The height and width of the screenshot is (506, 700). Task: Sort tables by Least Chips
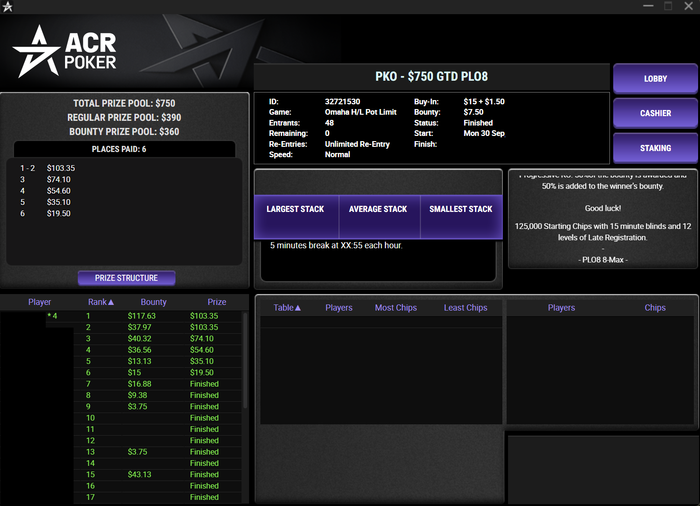click(465, 308)
